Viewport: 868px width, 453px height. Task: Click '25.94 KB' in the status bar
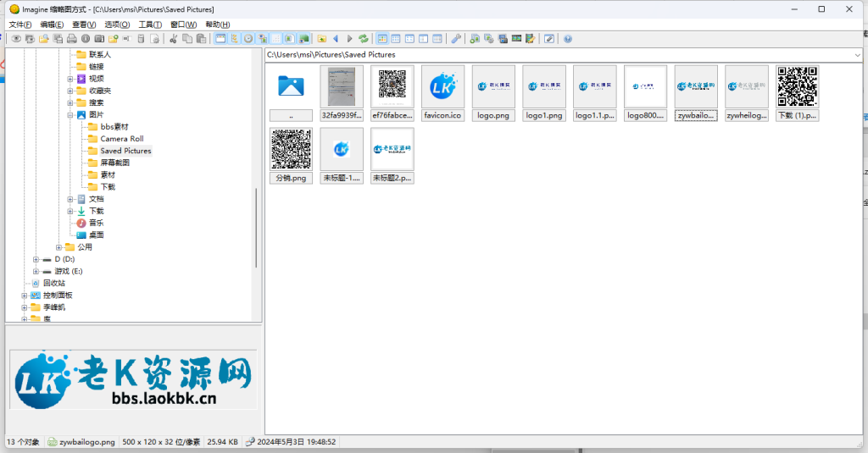coord(223,442)
